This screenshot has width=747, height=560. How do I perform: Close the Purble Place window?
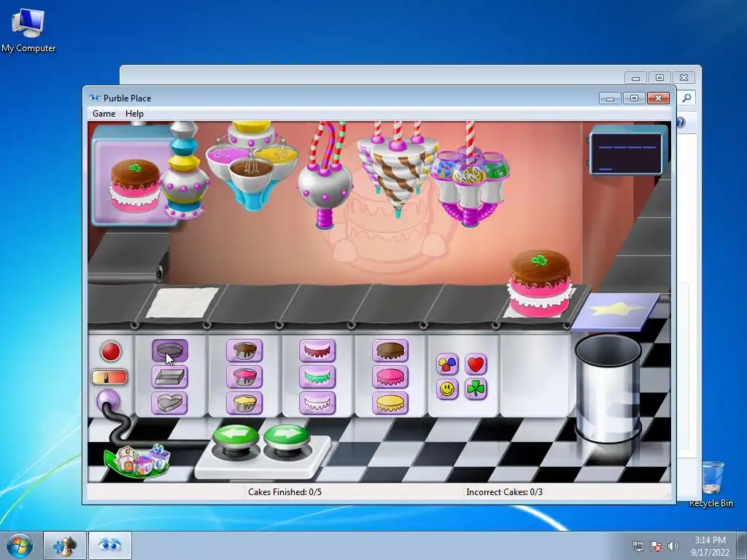tap(659, 98)
